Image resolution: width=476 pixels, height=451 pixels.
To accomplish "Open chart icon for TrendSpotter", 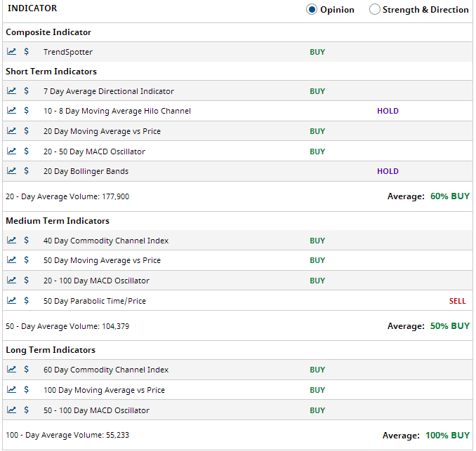I will tap(11, 52).
